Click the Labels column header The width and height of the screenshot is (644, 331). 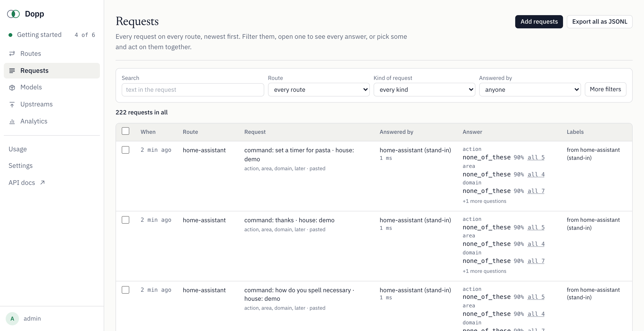pos(575,132)
